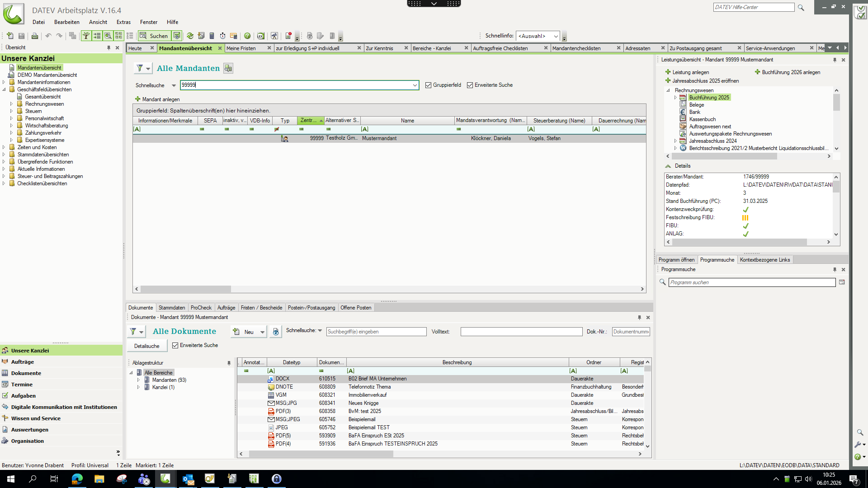Open the Schnellinfo Auswahl dropdown
Screen dimensions: 868x488
556,36
